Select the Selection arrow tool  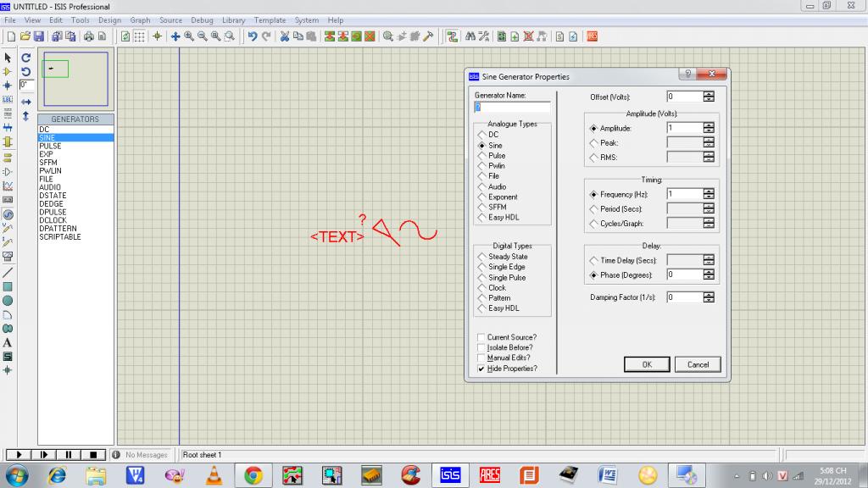pyautogui.click(x=8, y=58)
